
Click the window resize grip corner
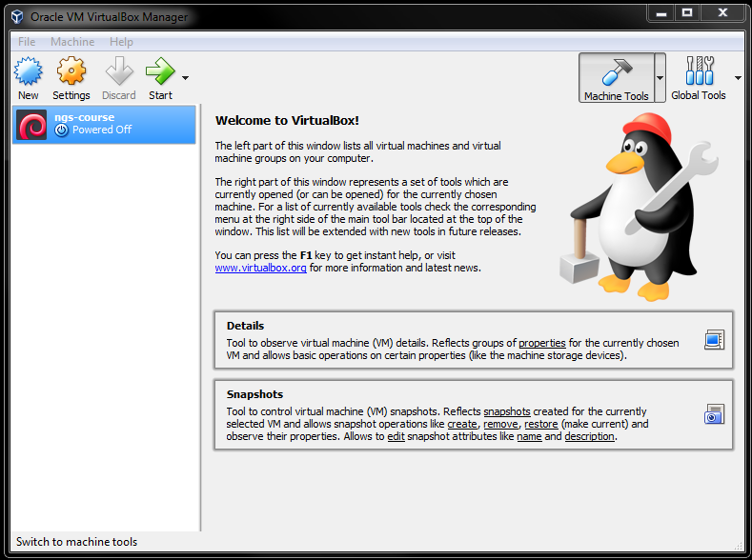[x=739, y=546]
